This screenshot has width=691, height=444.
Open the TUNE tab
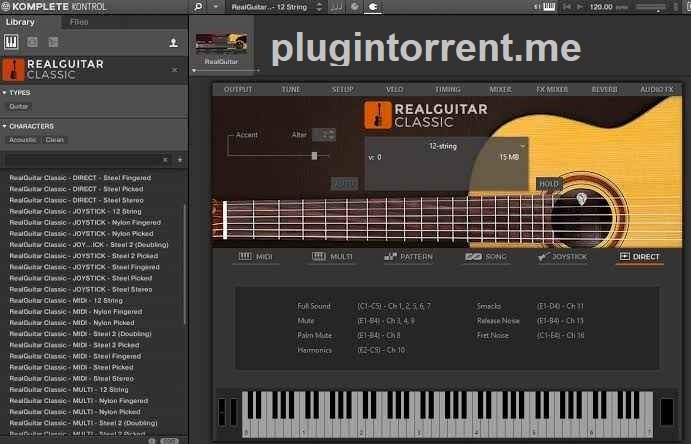pos(291,89)
